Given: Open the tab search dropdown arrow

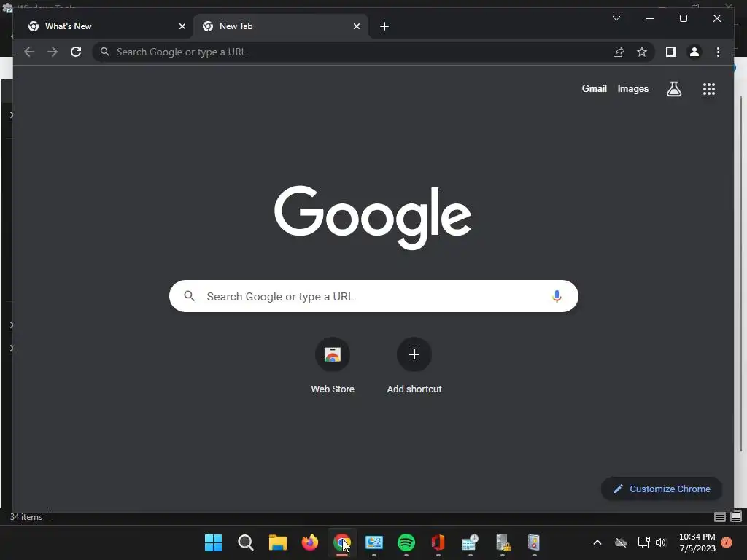Looking at the screenshot, I should point(616,18).
